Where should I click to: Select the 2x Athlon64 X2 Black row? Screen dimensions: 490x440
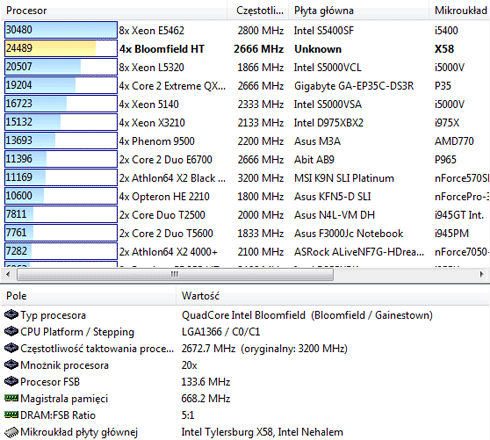pyautogui.click(x=247, y=178)
